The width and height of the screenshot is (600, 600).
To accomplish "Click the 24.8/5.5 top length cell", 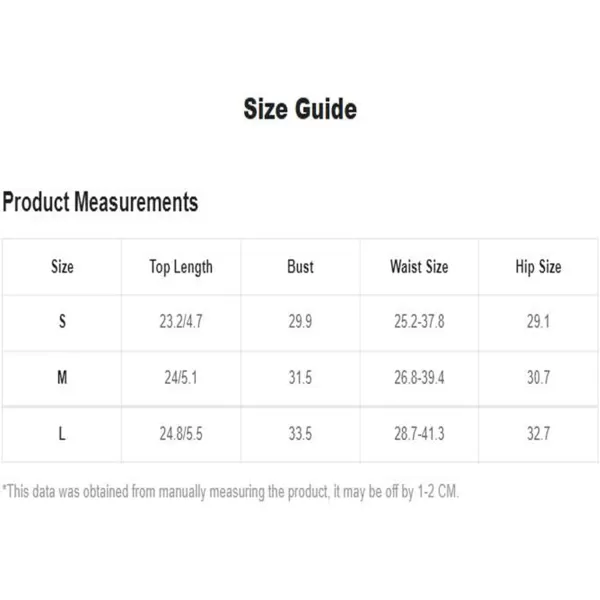I will [181, 434].
